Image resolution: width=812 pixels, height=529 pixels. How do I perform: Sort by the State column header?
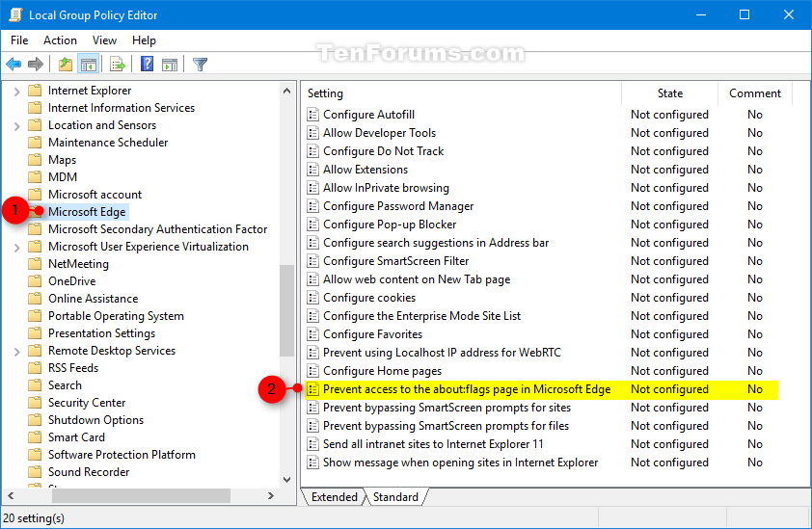click(669, 93)
